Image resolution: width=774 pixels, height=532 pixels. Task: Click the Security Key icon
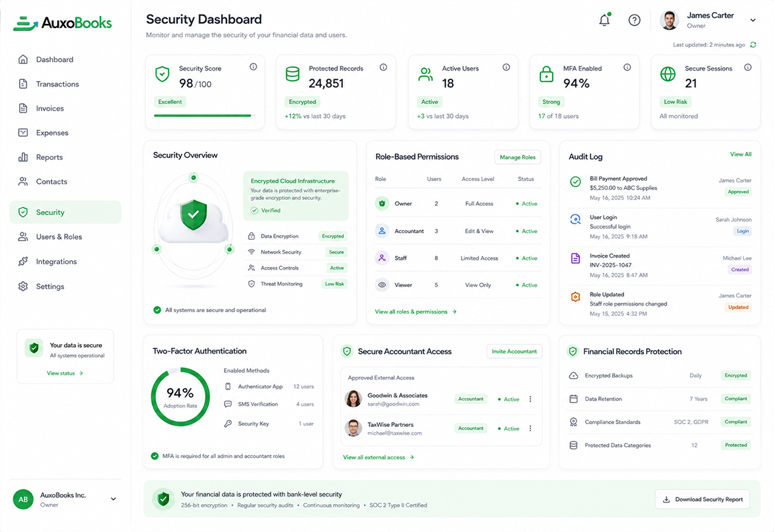[228, 423]
